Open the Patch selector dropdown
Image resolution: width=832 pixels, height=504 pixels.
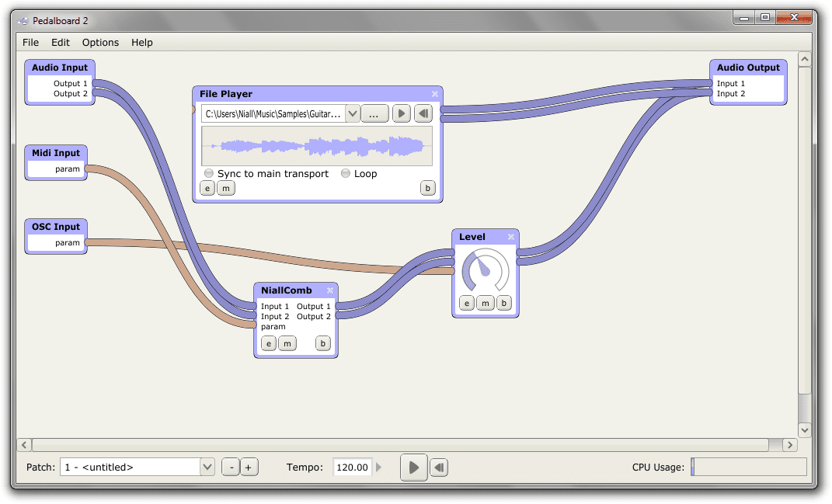[207, 468]
